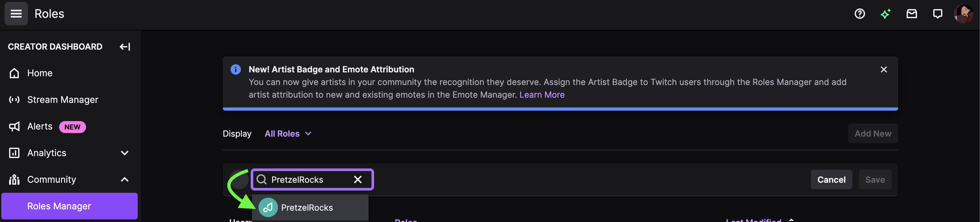Open the All Roles display filter
Image resolution: width=980 pixels, height=222 pixels.
click(x=288, y=134)
